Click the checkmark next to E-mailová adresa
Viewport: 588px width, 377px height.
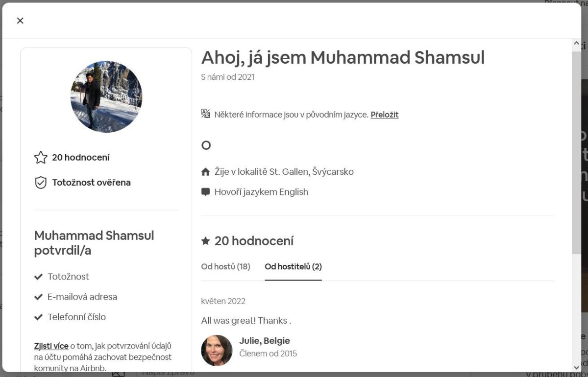[39, 297]
